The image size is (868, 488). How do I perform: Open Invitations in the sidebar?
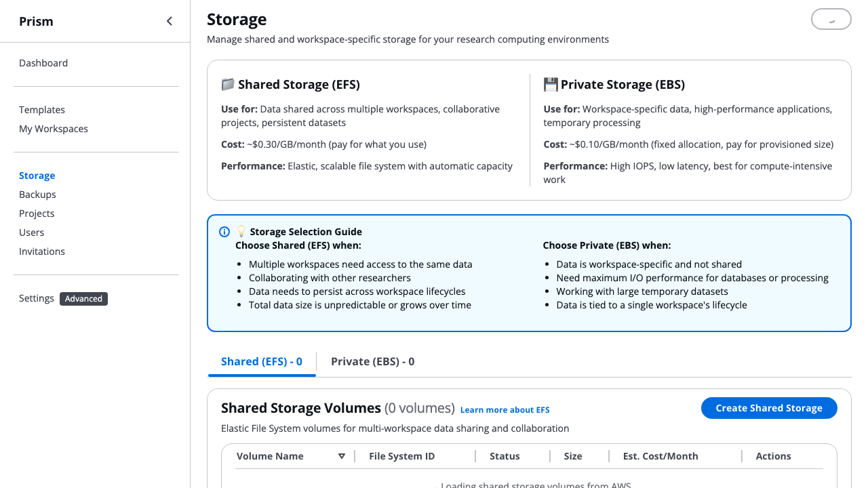click(x=42, y=251)
